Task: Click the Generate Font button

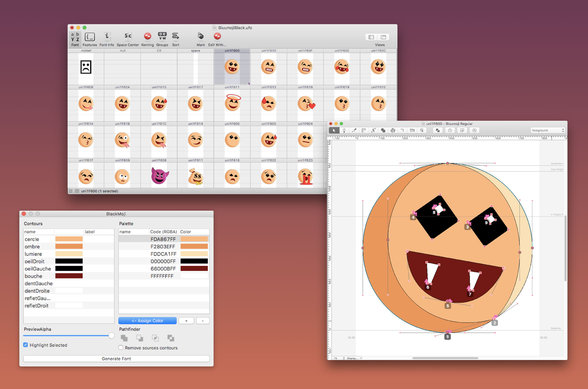Action: click(116, 359)
